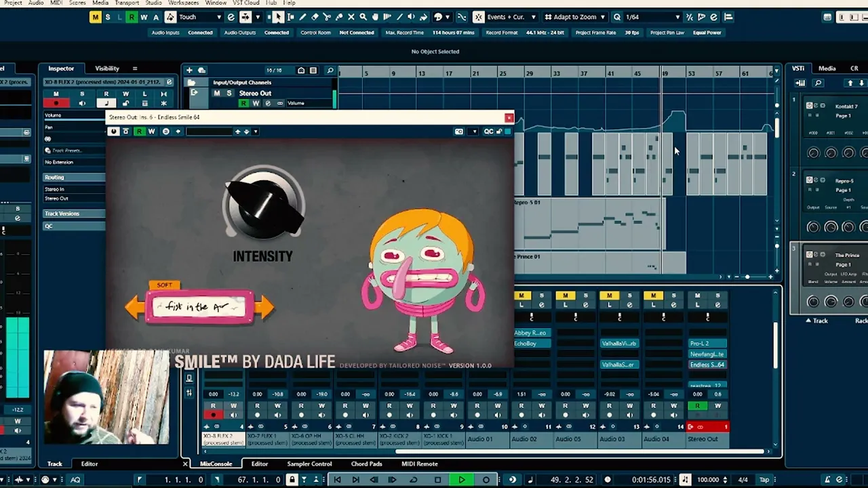Viewport: 868px width, 488px height.
Task: Click the 'fist in the Air' preset display
Action: pyautogui.click(x=199, y=307)
